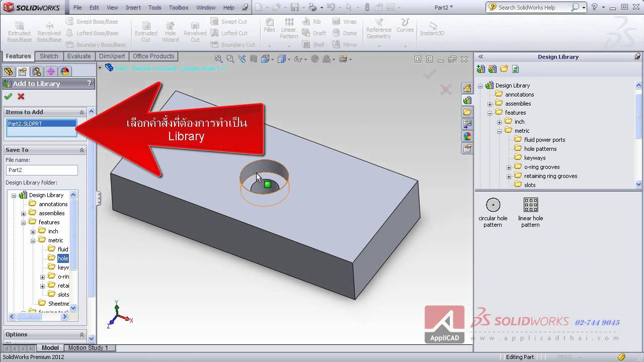Open View Palette tab in task pane
This screenshot has width=644, height=362.
(467, 124)
